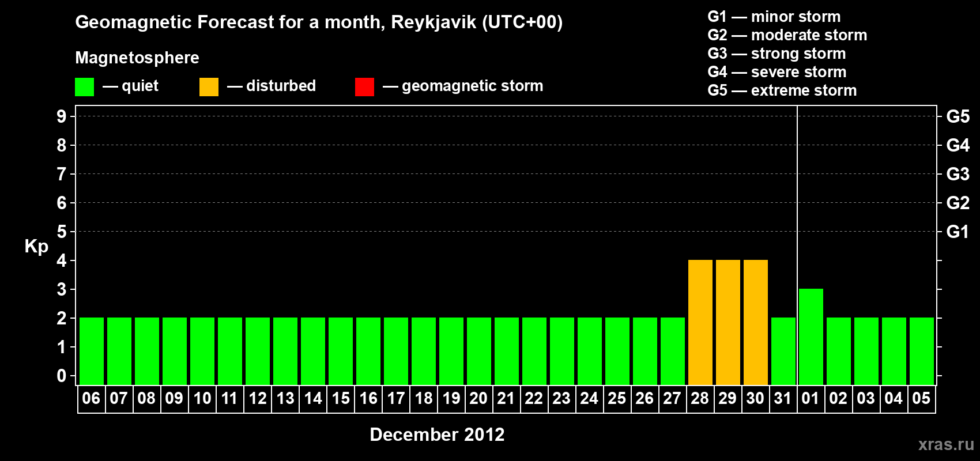The image size is (980, 461).
Task: Click the date label 02
Action: [838, 398]
